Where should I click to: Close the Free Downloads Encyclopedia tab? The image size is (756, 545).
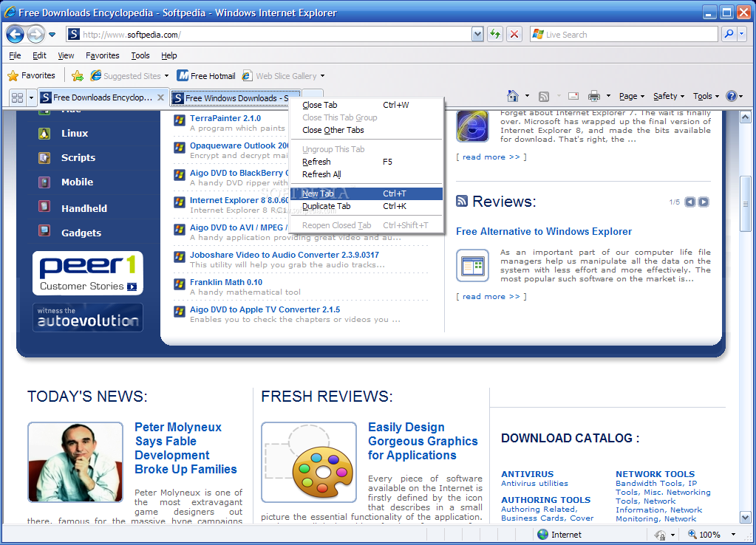[161, 97]
